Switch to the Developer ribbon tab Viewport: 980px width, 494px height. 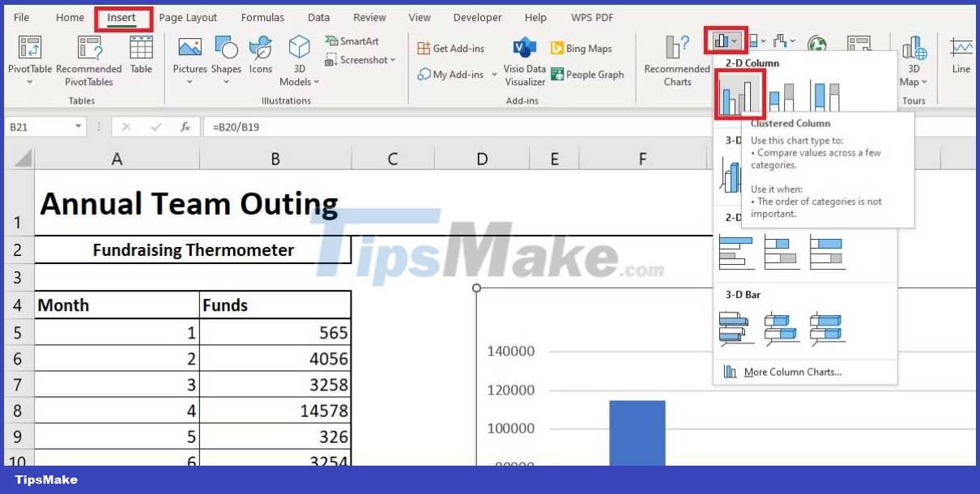[x=477, y=17]
